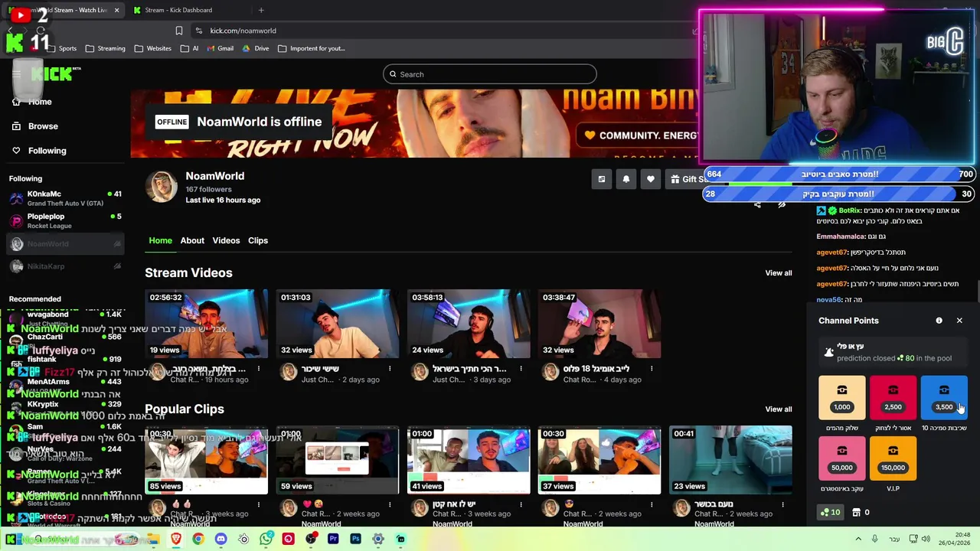Open K0nkaMc followed channel
The width and height of the screenshot is (980, 551).
point(65,198)
